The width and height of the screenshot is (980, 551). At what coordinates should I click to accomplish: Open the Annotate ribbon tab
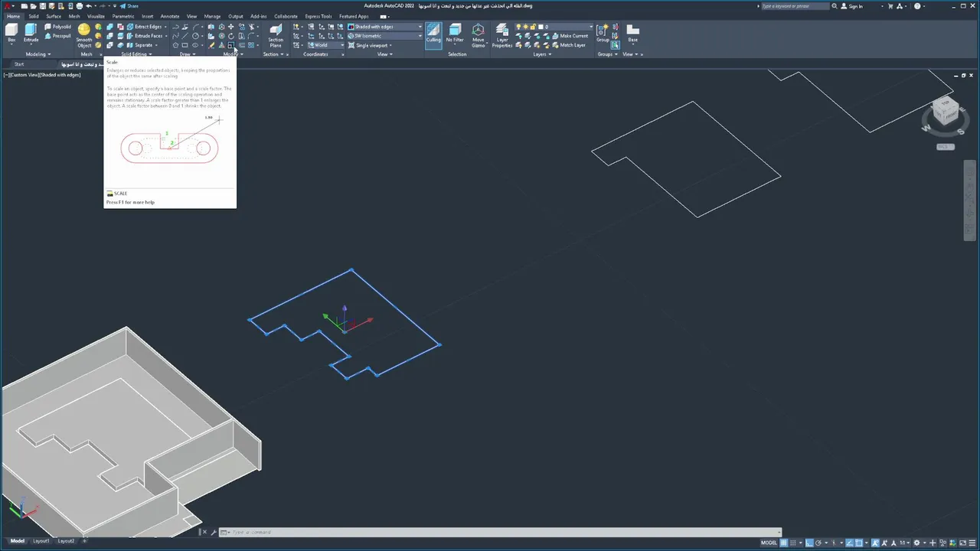tap(170, 16)
